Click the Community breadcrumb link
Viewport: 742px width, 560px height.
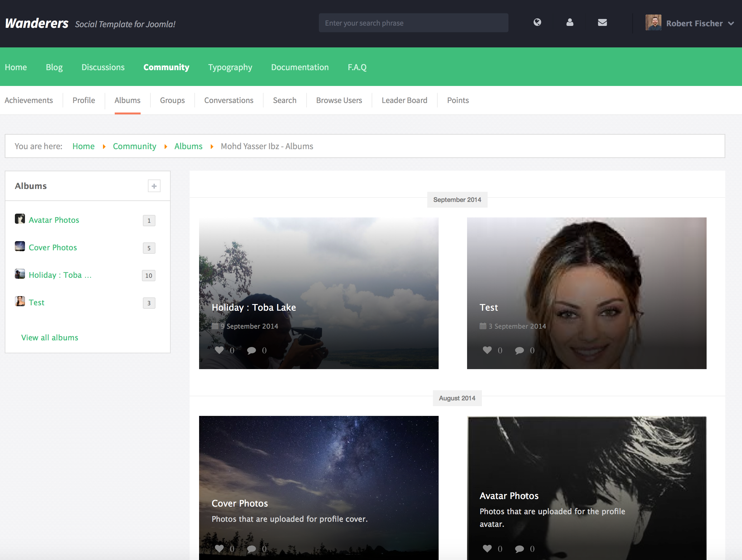(135, 146)
